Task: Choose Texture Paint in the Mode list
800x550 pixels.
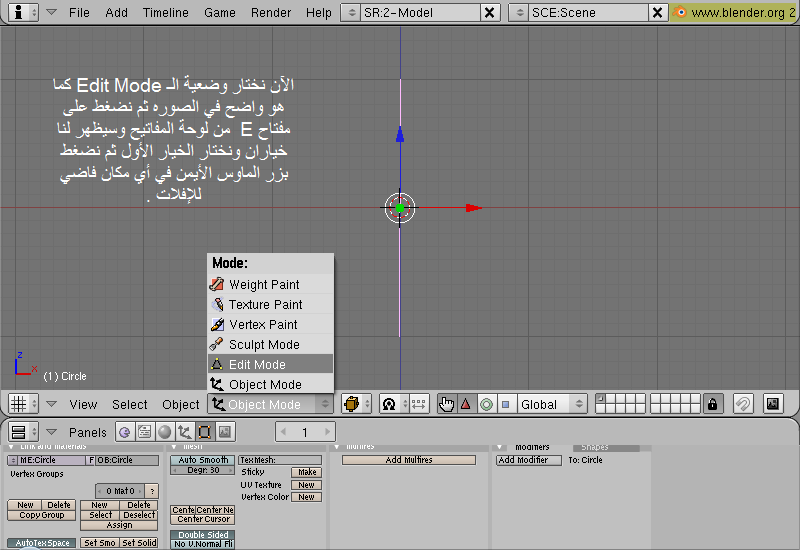Action: [271, 304]
